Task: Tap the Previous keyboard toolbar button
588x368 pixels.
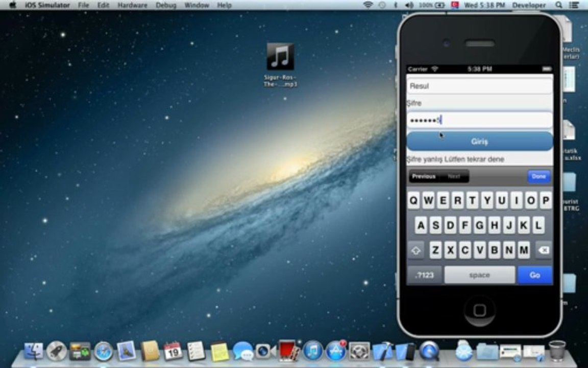Action: pyautogui.click(x=424, y=176)
